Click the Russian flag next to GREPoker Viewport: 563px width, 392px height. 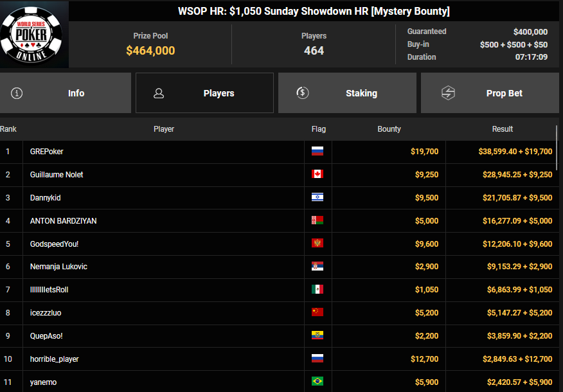coord(317,152)
